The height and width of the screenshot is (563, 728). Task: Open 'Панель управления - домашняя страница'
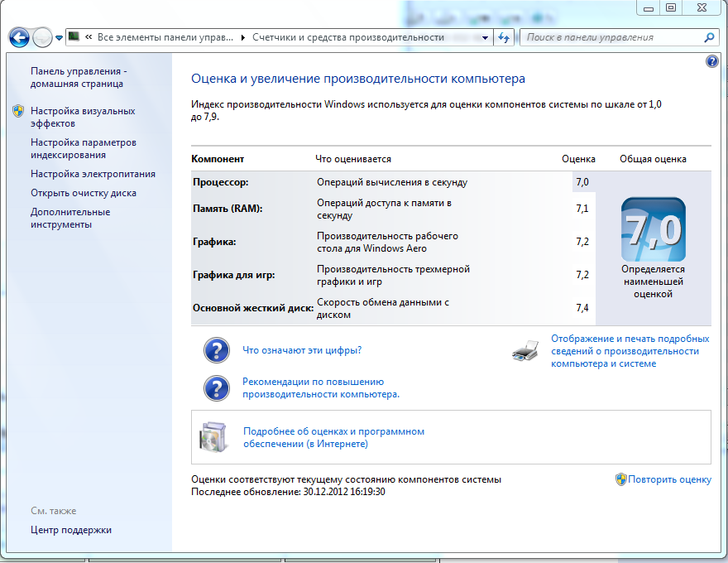point(79,78)
